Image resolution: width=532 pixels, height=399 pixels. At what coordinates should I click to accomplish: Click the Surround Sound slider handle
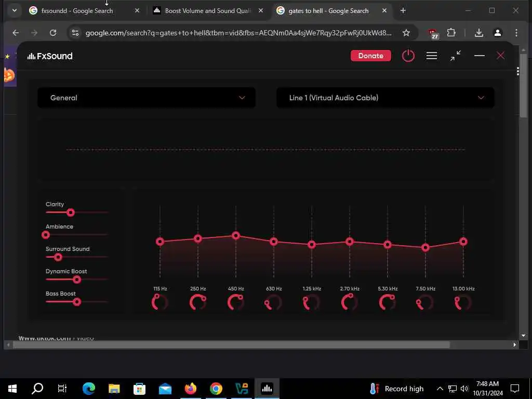pyautogui.click(x=58, y=257)
